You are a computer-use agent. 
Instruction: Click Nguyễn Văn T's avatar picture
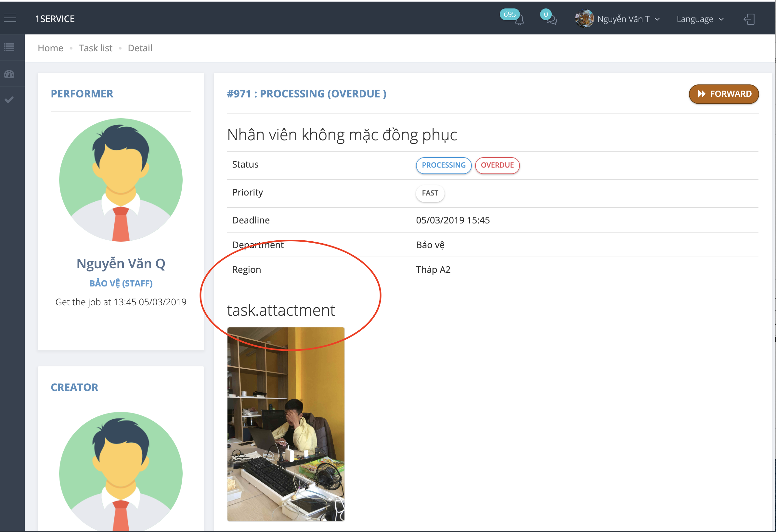(584, 19)
